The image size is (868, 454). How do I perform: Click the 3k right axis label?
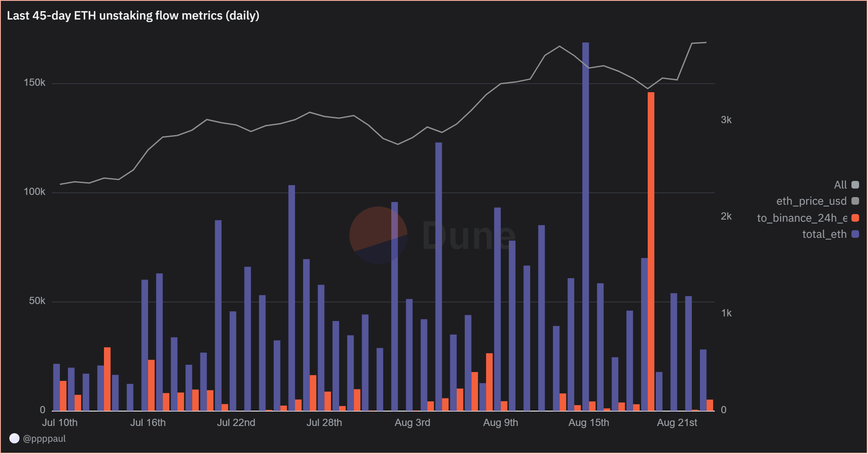pos(726,120)
